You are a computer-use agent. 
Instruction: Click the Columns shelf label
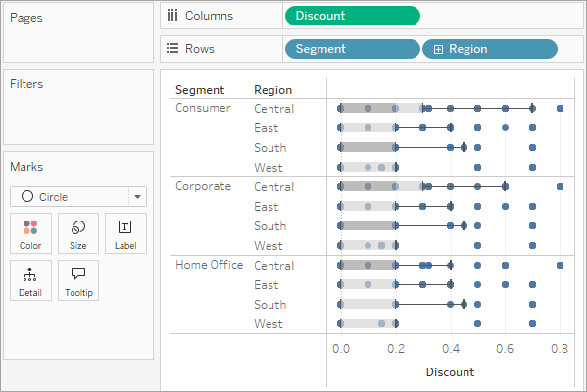point(209,16)
